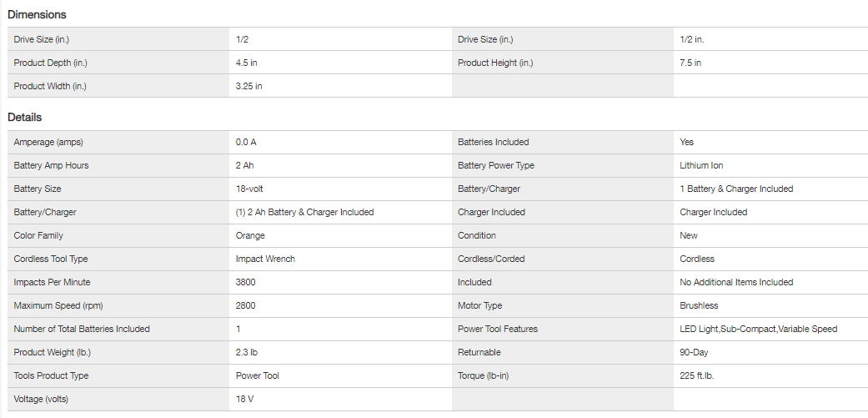Click the Details section heading

[25, 118]
